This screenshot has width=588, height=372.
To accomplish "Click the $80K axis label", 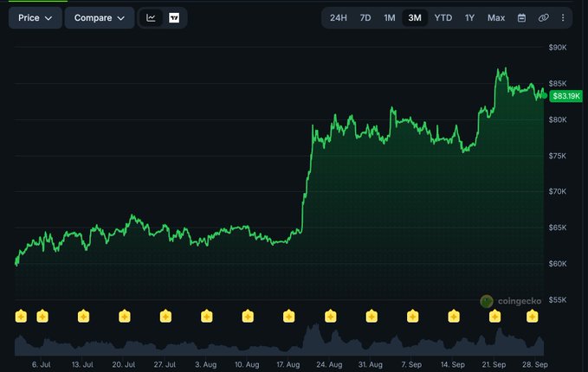I will [558, 119].
